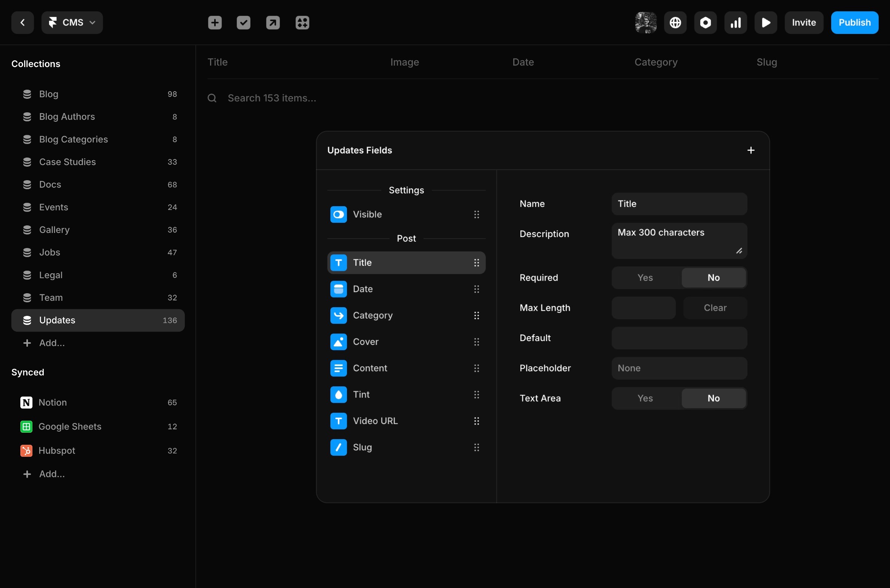The height and width of the screenshot is (588, 890).
Task: Click the globe icon in top bar
Action: point(675,23)
